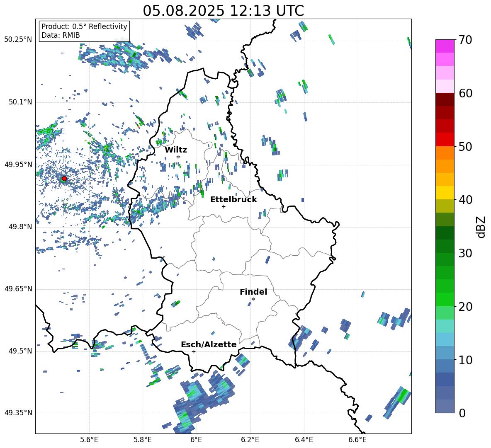
Task: Click the Ettelbruck station cross marker
Action: pyautogui.click(x=224, y=206)
